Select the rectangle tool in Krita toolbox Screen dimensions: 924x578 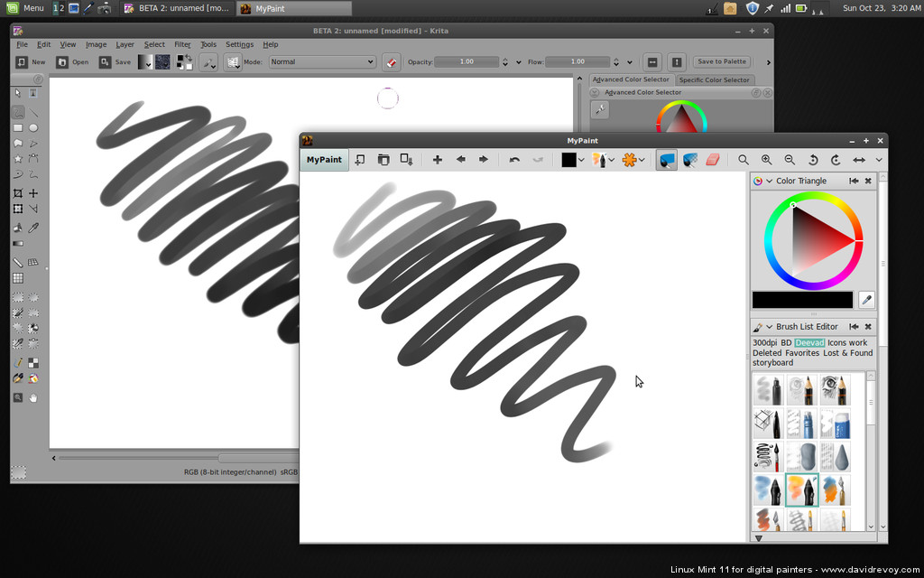[18, 128]
